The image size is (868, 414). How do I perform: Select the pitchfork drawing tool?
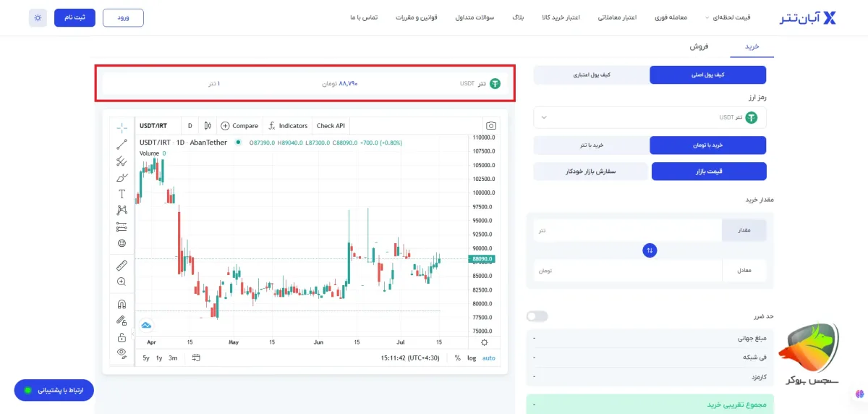[x=122, y=161]
